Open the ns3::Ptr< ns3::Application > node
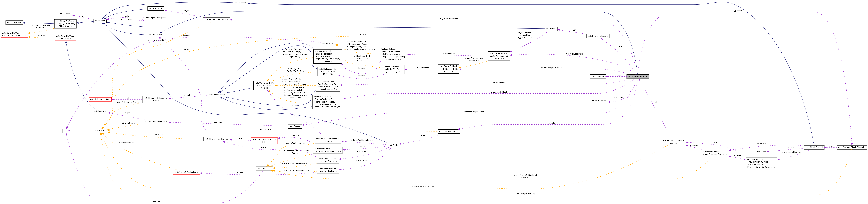Image resolution: width=868 pixels, height=204 pixels. 186,172
